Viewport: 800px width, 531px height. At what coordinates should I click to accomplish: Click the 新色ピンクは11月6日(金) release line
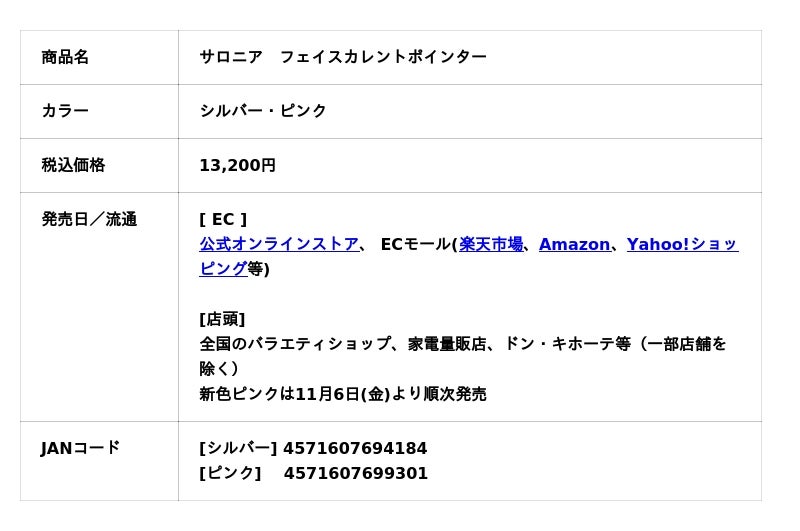(x=343, y=394)
